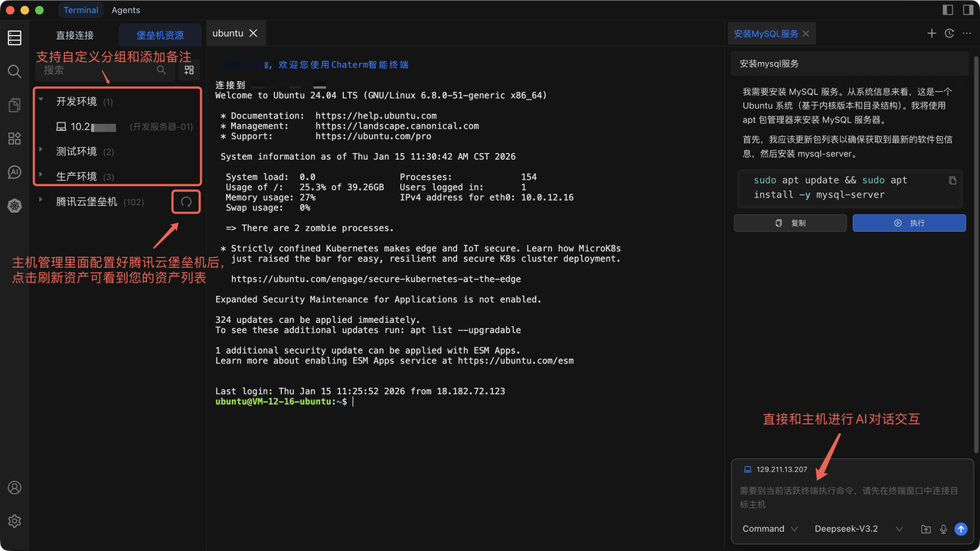Toggle the left sidebar layout icon
This screenshot has width=980, height=551.
coord(948,10)
